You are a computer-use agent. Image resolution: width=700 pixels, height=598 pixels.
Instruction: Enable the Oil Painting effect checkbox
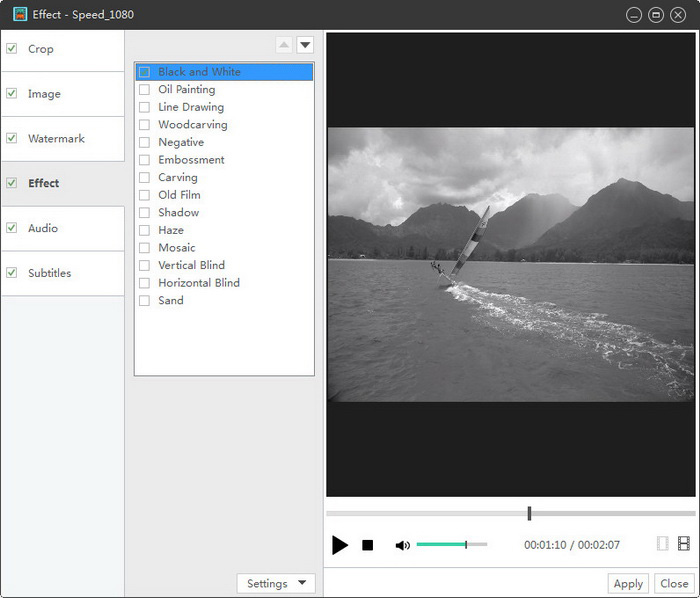click(144, 90)
